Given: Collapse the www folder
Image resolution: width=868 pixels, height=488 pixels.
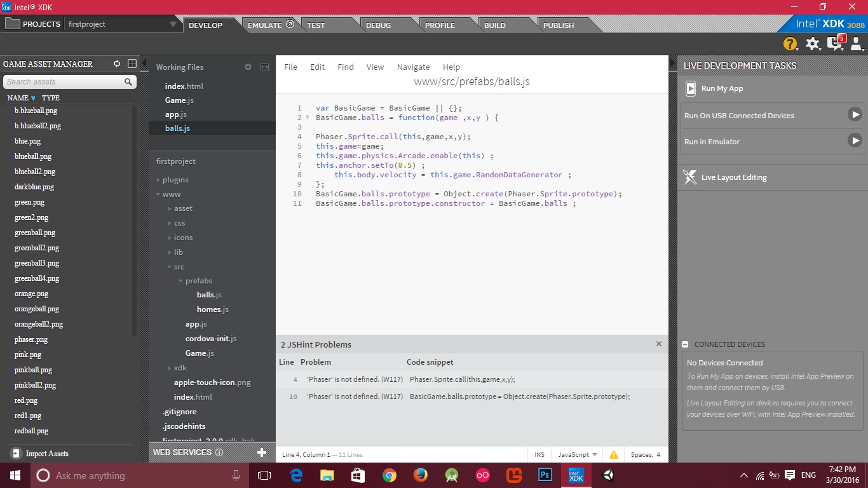Looking at the screenshot, I should (159, 194).
